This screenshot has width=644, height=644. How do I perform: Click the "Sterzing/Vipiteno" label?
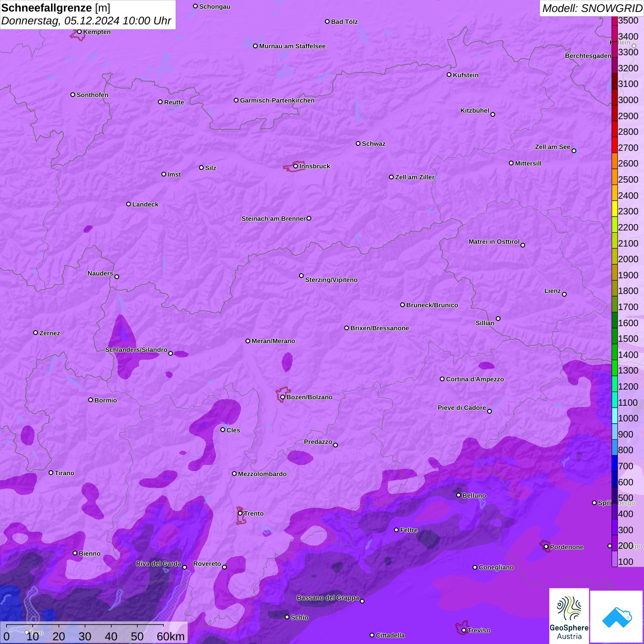331,280
